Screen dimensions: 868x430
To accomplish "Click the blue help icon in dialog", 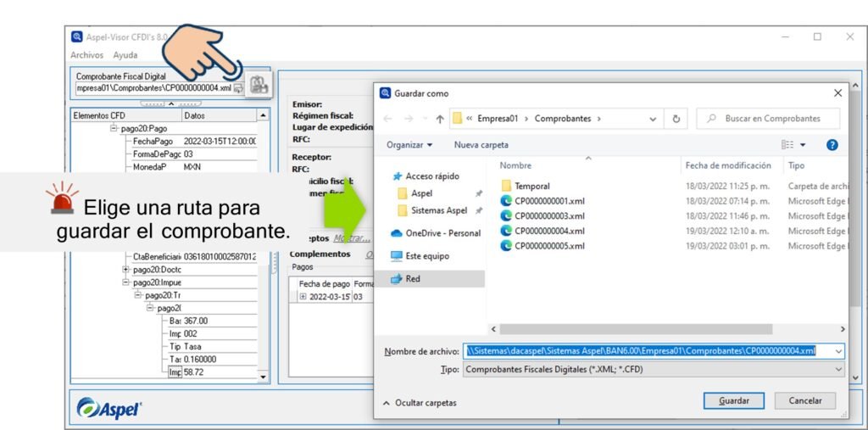I will (832, 145).
